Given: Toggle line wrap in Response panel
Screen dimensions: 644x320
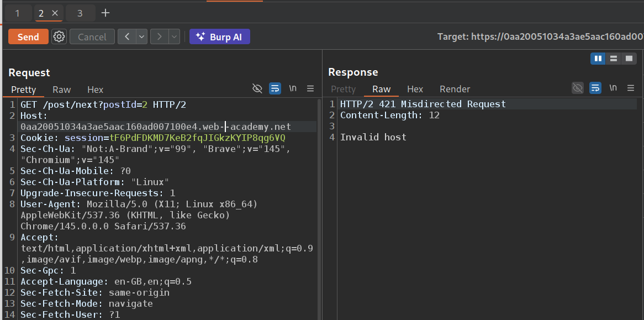Looking at the screenshot, I should (595, 88).
